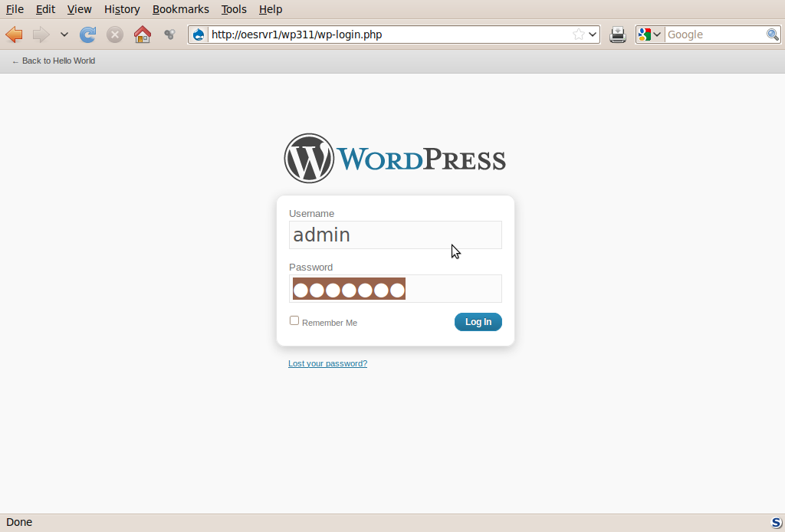Open the back/forward history dropdown arrow
This screenshot has height=532, width=785.
pos(64,34)
